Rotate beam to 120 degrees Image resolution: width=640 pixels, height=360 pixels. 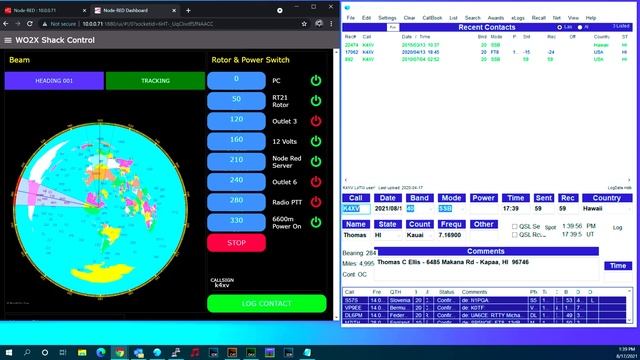(x=236, y=121)
